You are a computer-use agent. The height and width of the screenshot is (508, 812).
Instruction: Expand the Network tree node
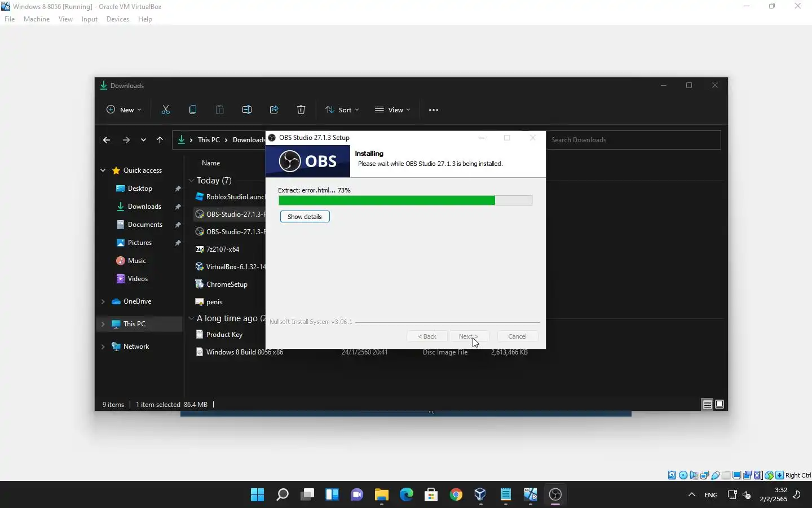tap(103, 347)
